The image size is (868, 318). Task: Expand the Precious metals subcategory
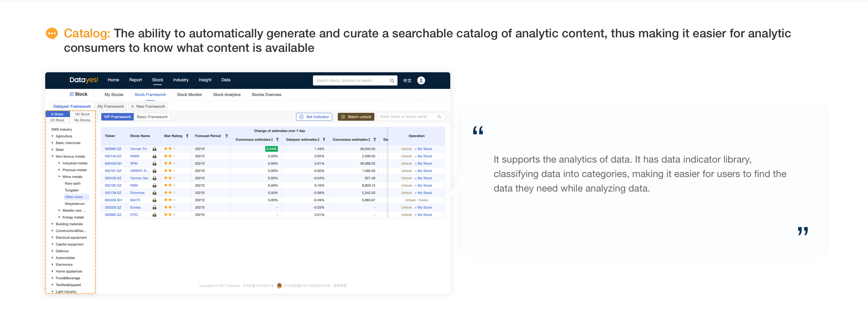59,170
